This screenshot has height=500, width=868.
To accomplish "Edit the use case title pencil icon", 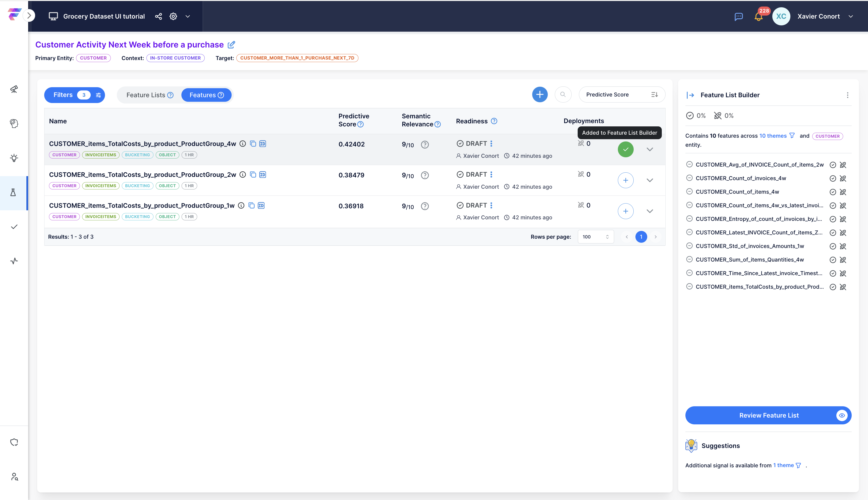I will 231,45.
